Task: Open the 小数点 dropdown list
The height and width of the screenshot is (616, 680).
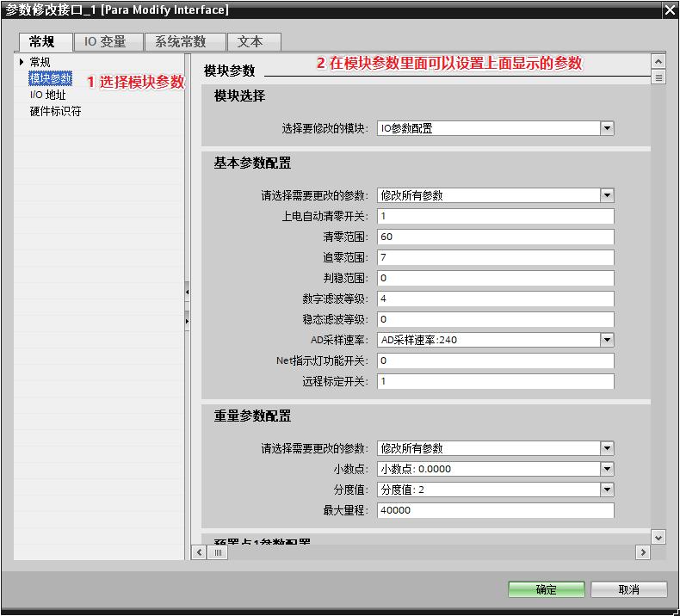Action: click(607, 469)
